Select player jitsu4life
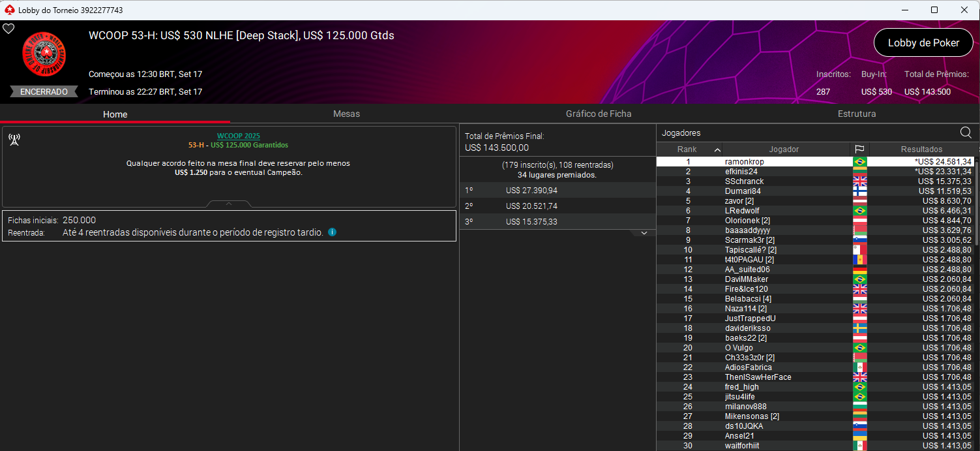This screenshot has width=980, height=451. pyautogui.click(x=739, y=396)
